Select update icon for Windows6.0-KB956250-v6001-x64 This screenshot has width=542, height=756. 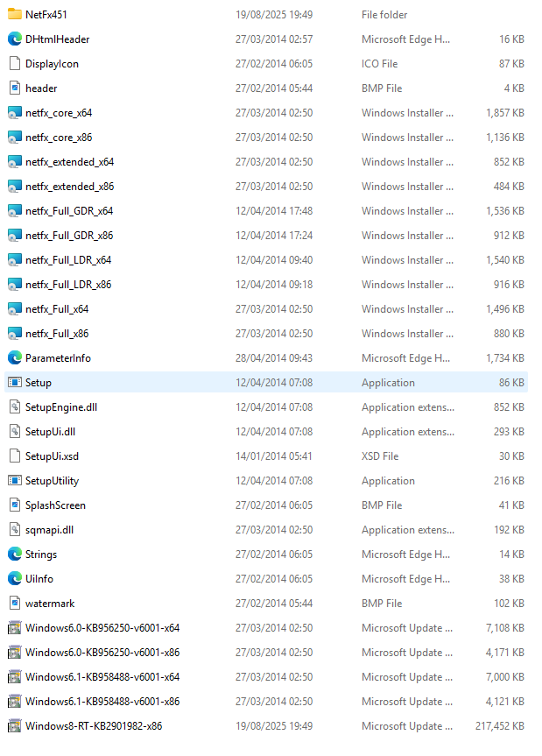15,628
